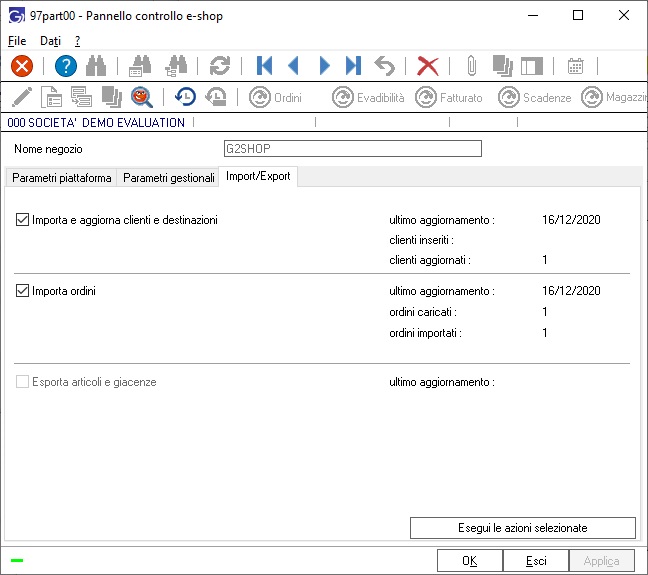Switch to Parametri piattaforma tab
The height and width of the screenshot is (575, 648).
[x=62, y=178]
